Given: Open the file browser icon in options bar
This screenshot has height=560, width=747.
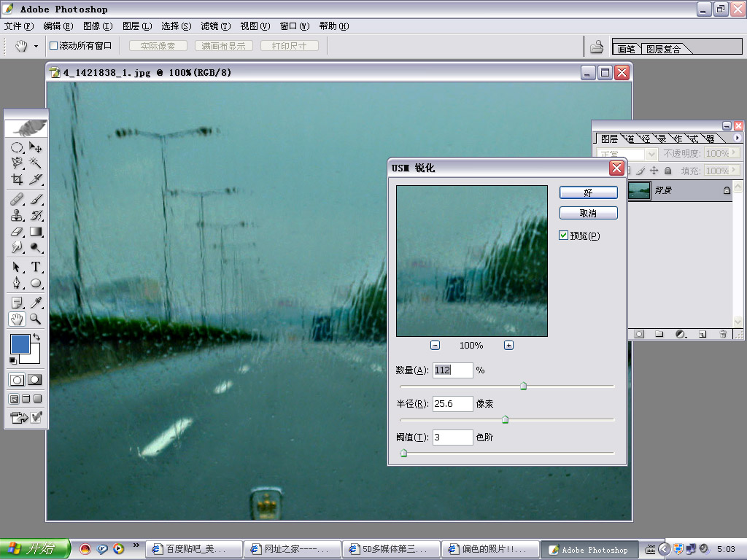Looking at the screenshot, I should pyautogui.click(x=597, y=47).
